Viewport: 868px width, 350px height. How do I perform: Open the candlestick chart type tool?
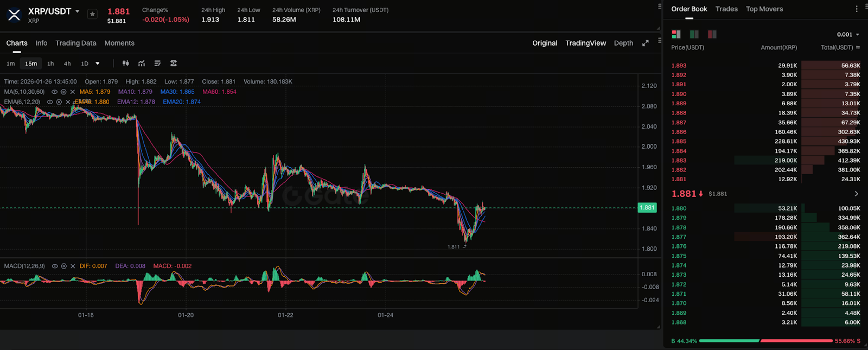coord(126,63)
